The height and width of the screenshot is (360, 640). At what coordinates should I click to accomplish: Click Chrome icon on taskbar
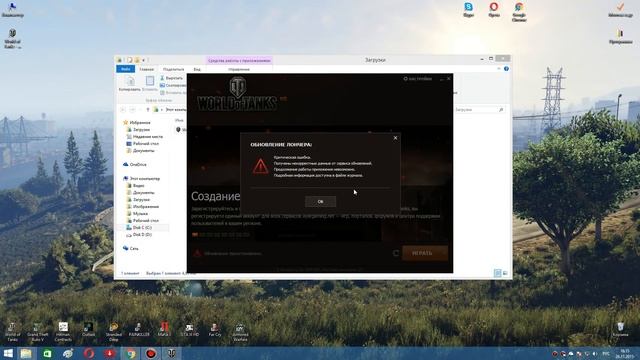130,353
